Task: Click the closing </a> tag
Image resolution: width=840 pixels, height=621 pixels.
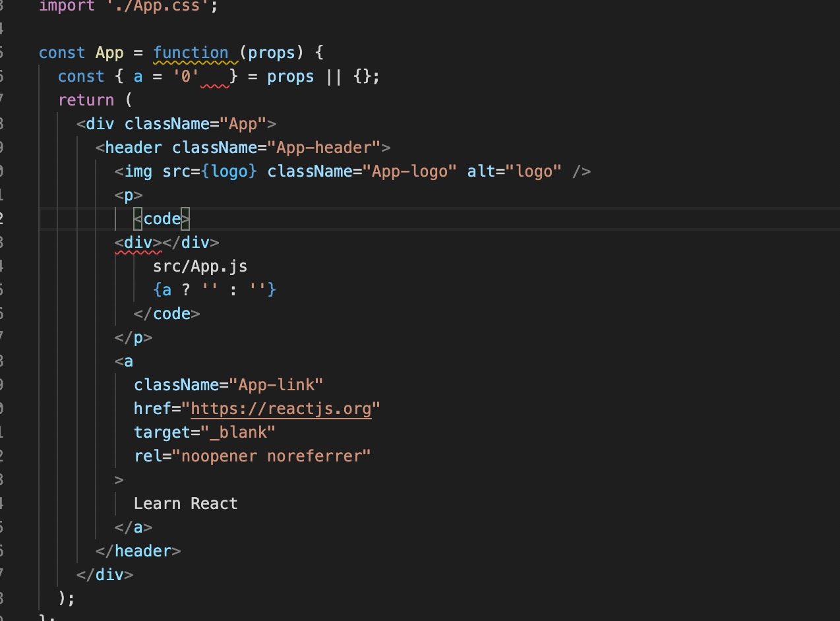Action: coord(134,527)
